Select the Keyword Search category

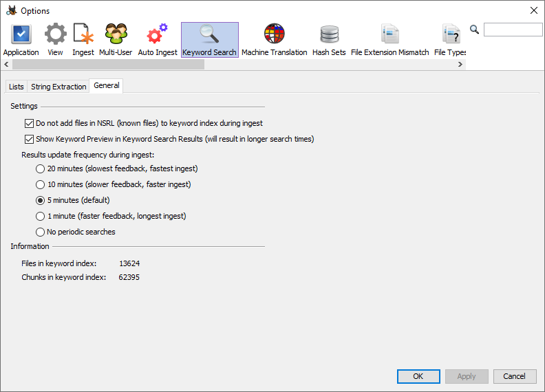tap(210, 40)
